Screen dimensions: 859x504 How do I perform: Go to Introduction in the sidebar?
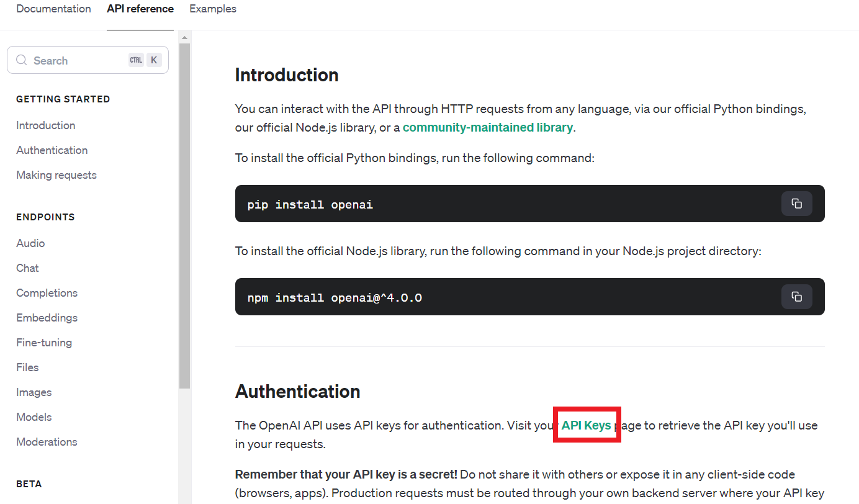[x=46, y=125]
